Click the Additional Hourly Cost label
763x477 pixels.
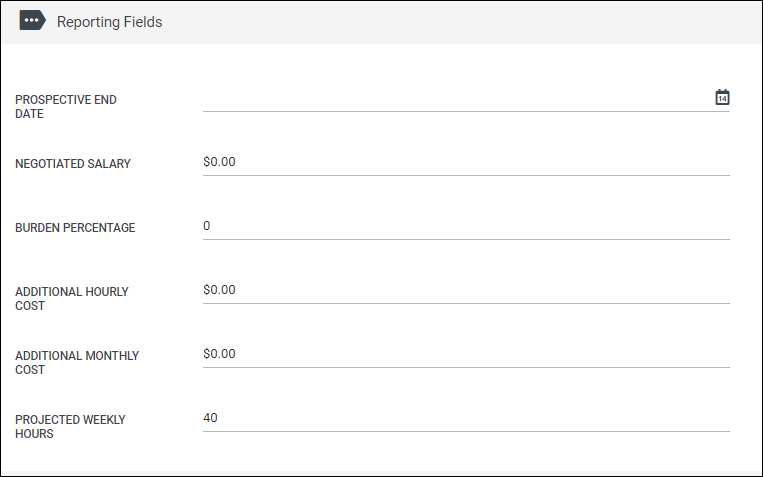72,299
